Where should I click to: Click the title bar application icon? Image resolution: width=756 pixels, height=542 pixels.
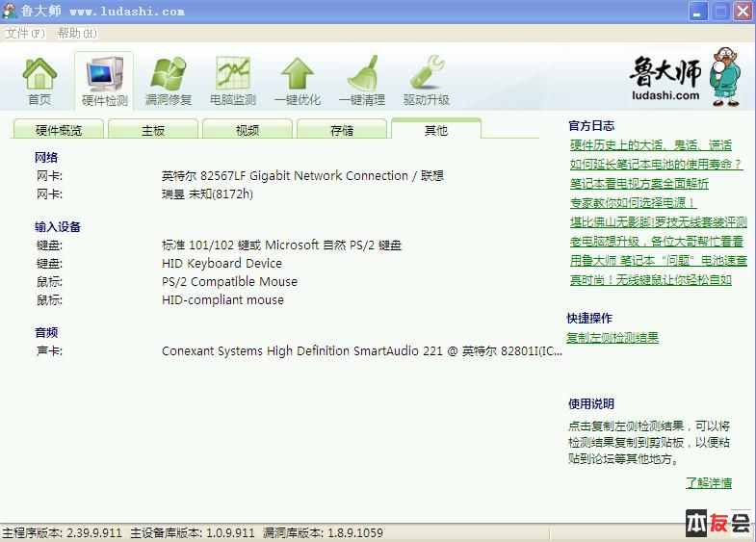10,11
